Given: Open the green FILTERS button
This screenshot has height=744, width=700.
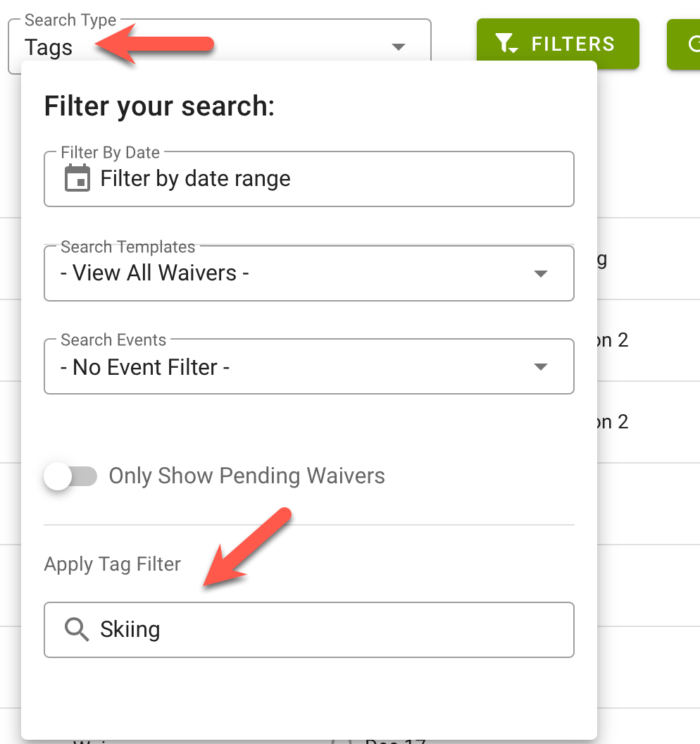Looking at the screenshot, I should pyautogui.click(x=558, y=44).
